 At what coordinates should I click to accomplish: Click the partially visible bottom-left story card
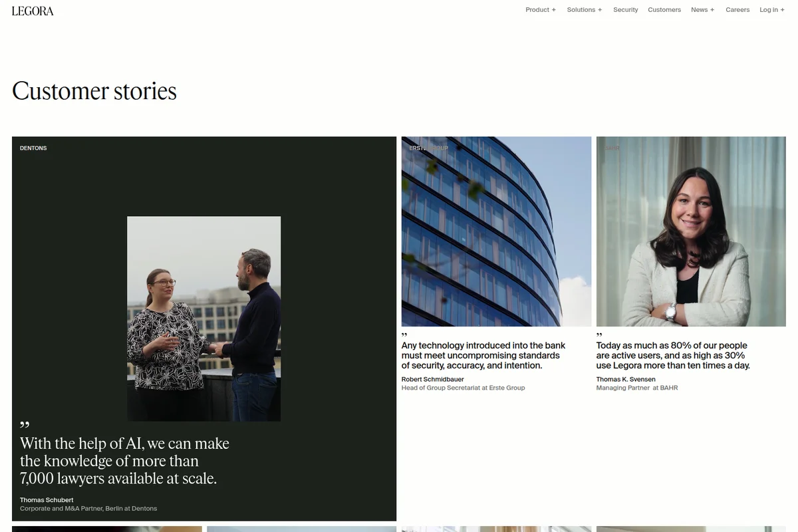(106, 529)
